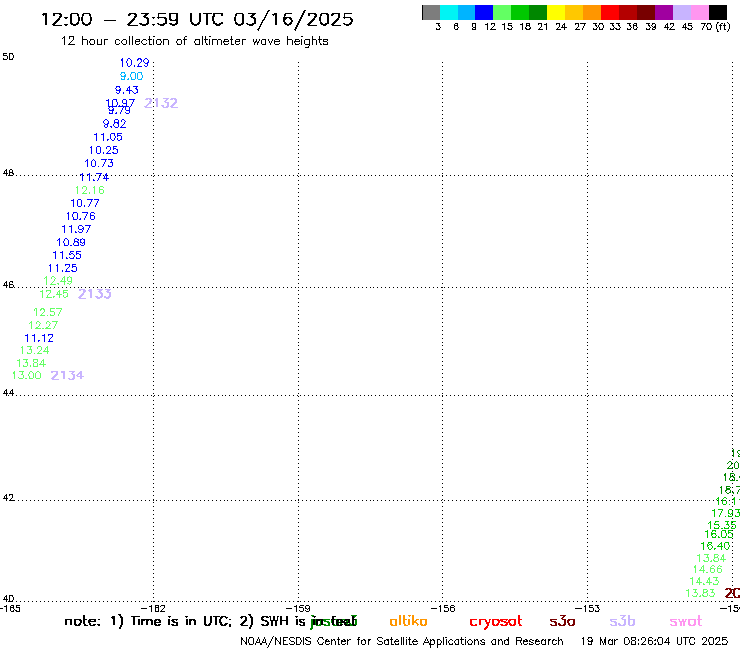Select the 'note: 1) Time is in UTC' text
This screenshot has height=650, width=740.
click(148, 621)
